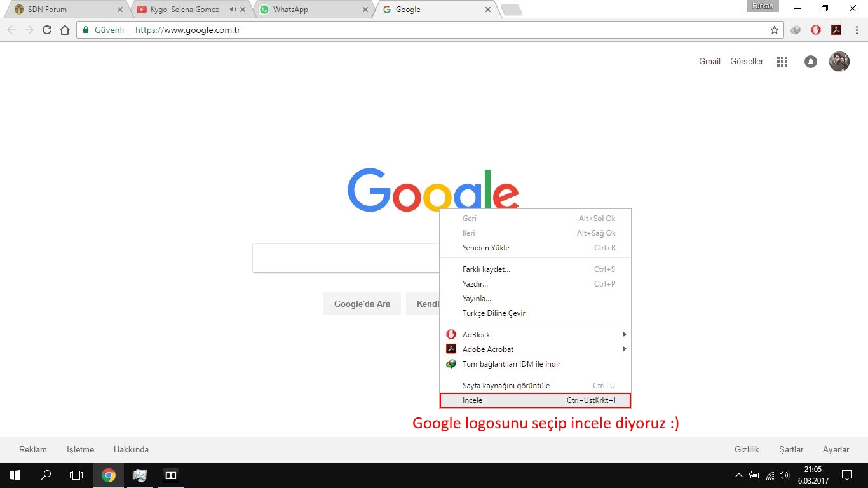Show Google notifications bell
This screenshot has height=488, width=868.
tap(810, 62)
